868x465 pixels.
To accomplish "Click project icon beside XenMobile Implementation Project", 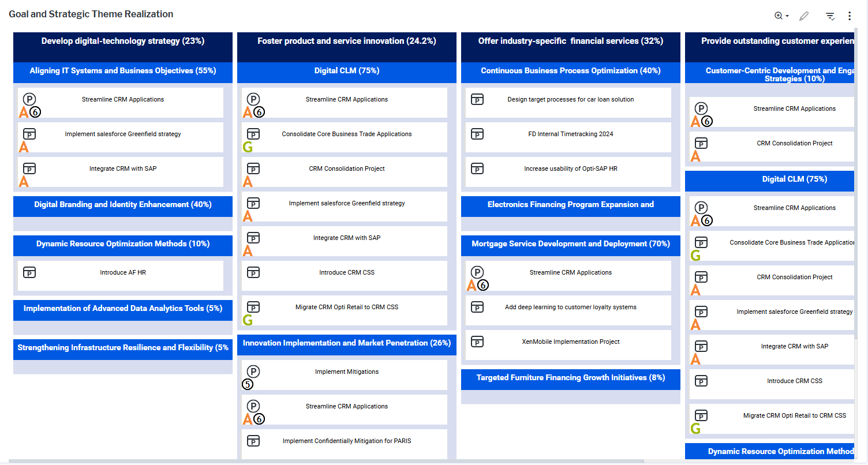I will 477,342.
